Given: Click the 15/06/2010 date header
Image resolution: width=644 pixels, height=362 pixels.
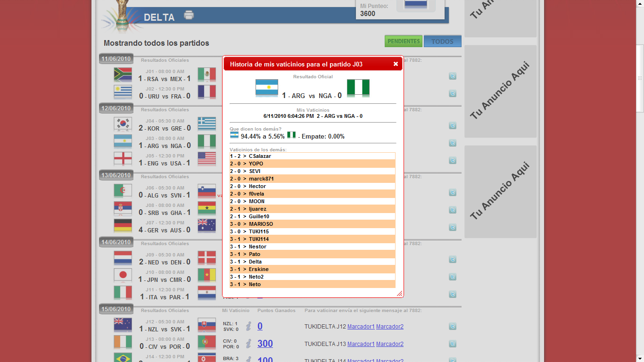Looking at the screenshot, I should coord(116,309).
